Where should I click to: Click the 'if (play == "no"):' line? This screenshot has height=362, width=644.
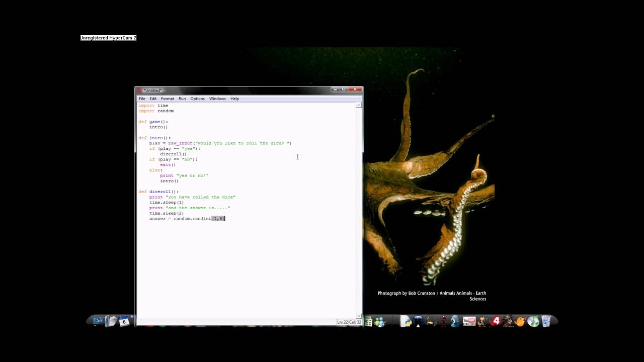173,159
